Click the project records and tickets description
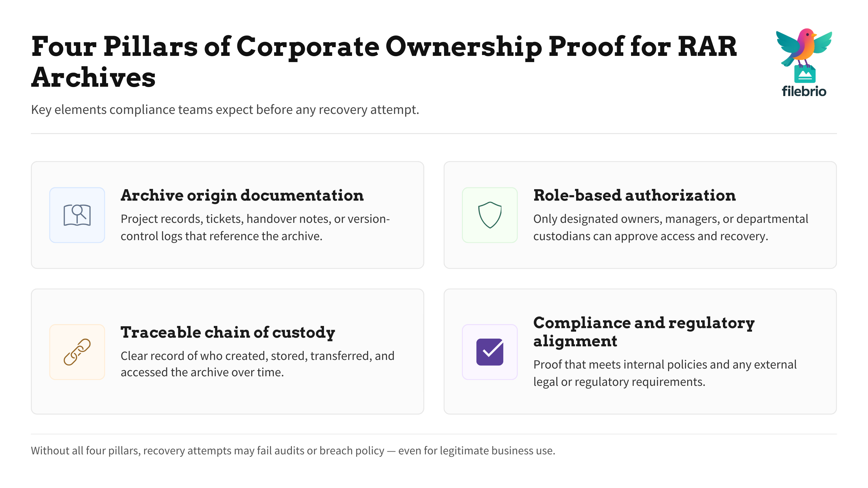 [x=255, y=227]
